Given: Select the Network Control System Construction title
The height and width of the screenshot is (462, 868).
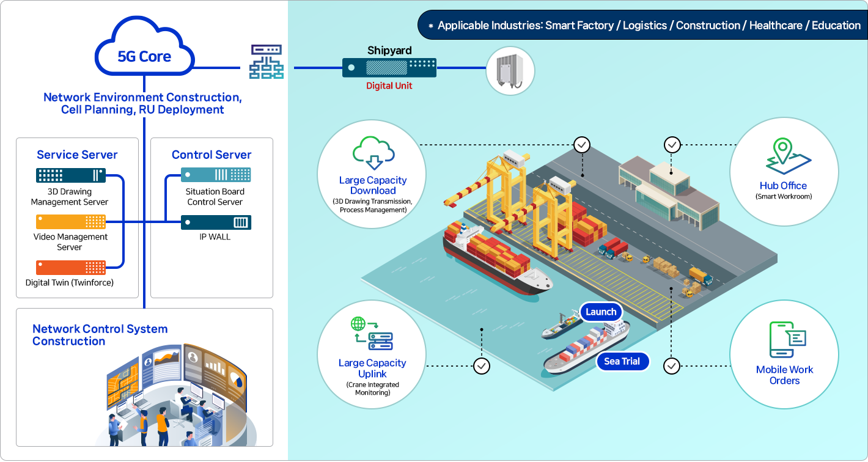Looking at the screenshot, I should click(100, 335).
